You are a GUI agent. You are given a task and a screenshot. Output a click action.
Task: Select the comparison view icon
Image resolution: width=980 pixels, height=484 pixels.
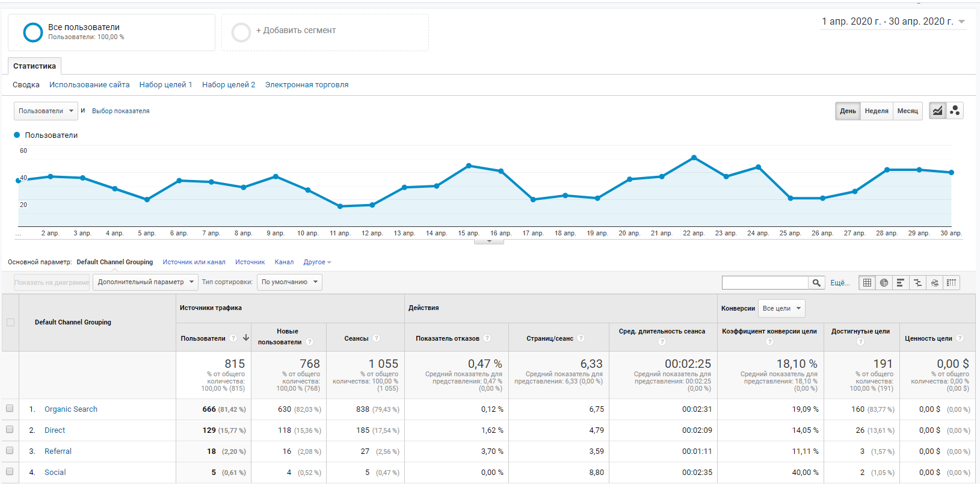[x=917, y=283]
